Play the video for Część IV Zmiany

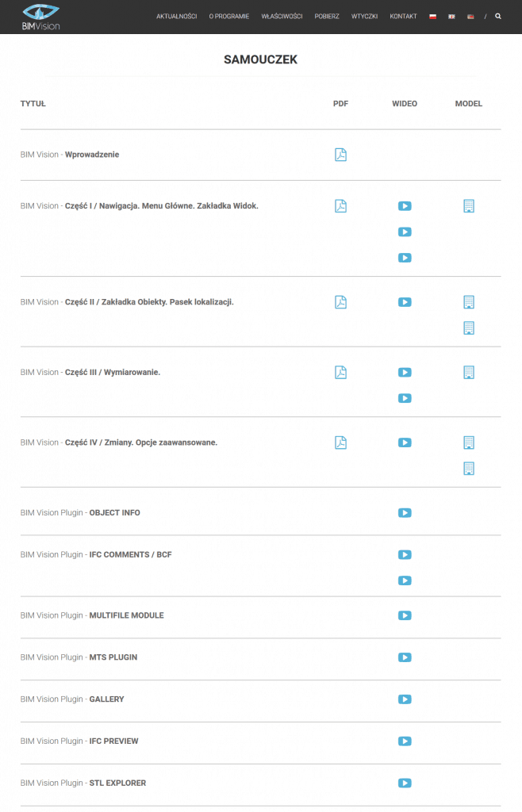coord(405,442)
